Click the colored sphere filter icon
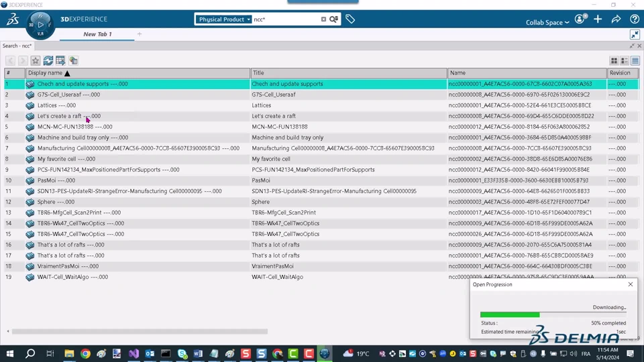This screenshot has width=644, height=362. 73,61
